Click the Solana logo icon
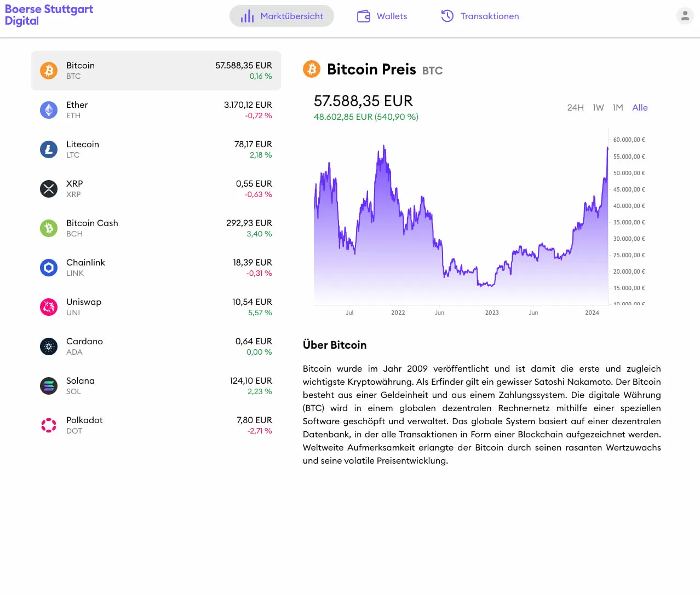This screenshot has width=700, height=595. click(x=49, y=386)
